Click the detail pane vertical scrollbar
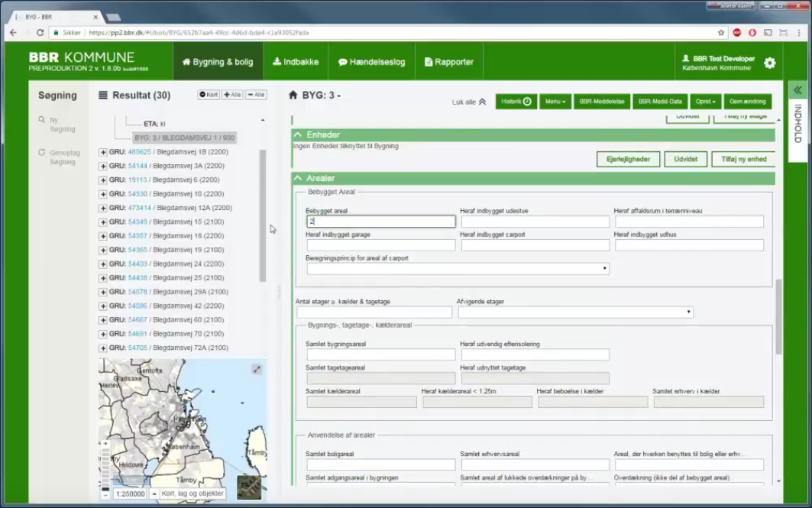Viewport: 812px width, 508px height. point(778,317)
